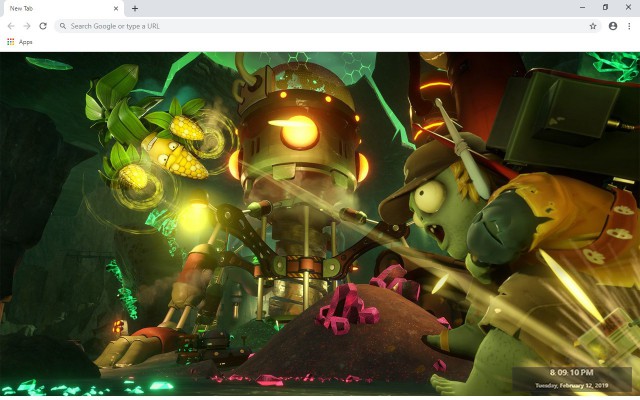Screen dimensions: 640x400
Task: Close the Chrome window
Action: click(628, 7)
